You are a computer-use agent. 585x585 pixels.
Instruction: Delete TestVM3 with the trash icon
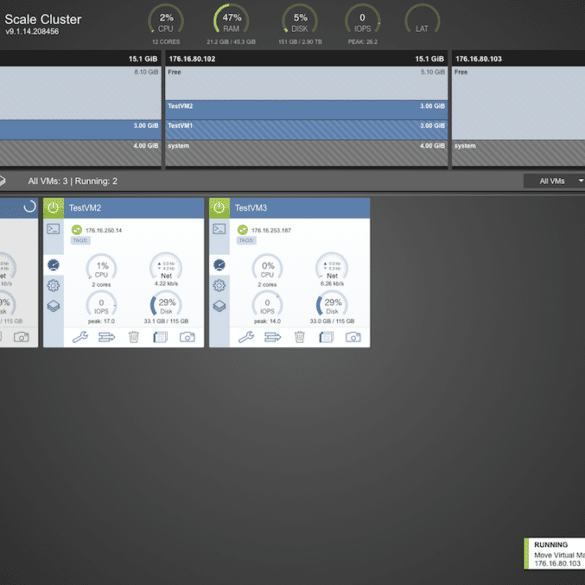[300, 337]
